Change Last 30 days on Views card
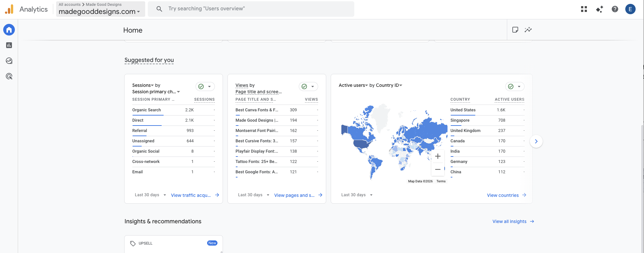644x253 pixels. pos(254,195)
